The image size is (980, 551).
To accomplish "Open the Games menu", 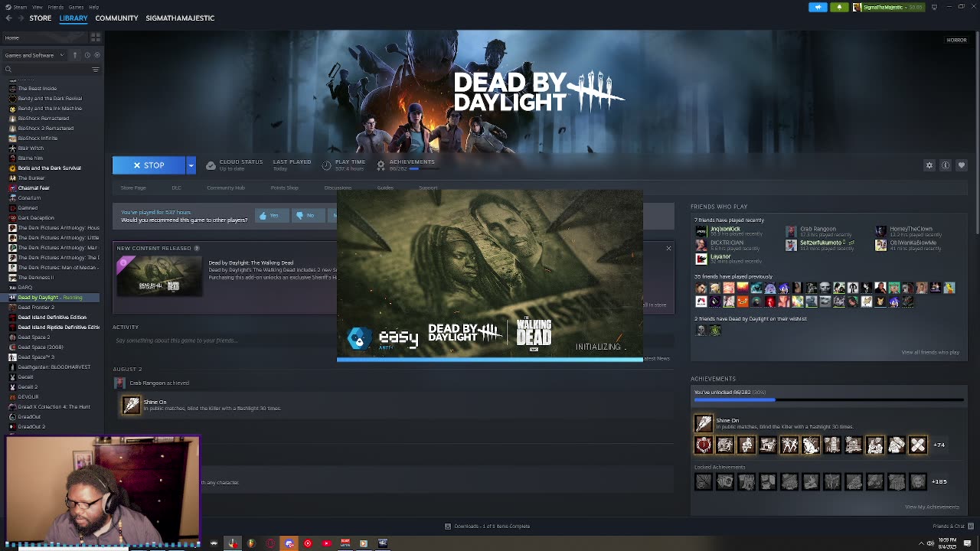I will [76, 7].
